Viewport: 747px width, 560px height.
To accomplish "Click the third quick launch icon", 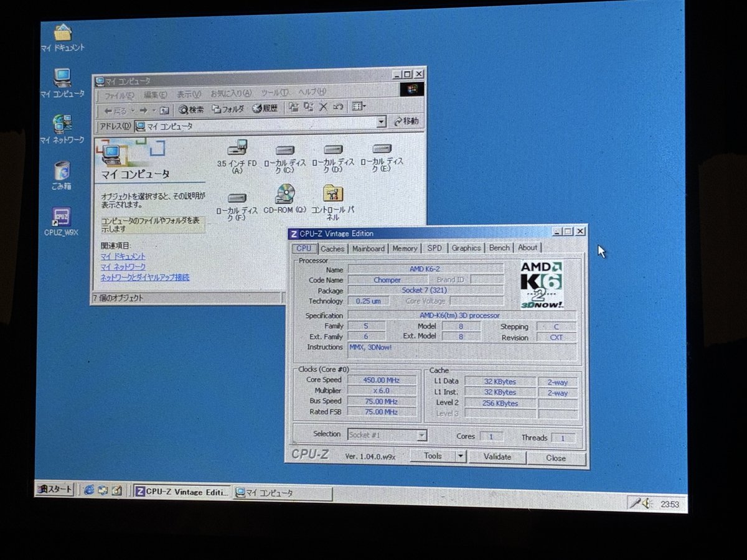I will (x=117, y=490).
